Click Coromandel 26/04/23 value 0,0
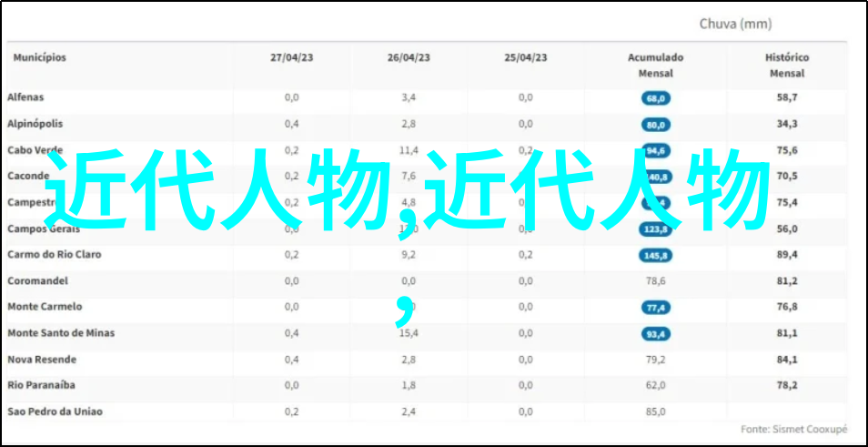 409,280
